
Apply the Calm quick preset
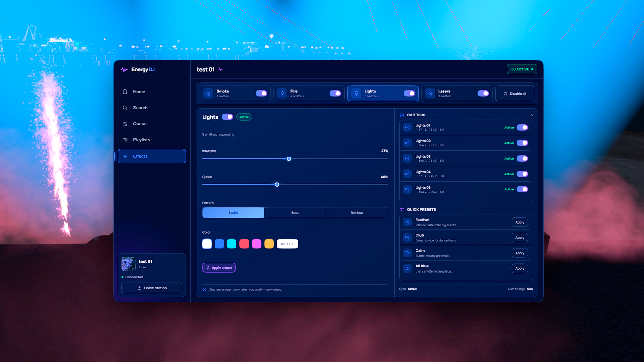(520, 253)
